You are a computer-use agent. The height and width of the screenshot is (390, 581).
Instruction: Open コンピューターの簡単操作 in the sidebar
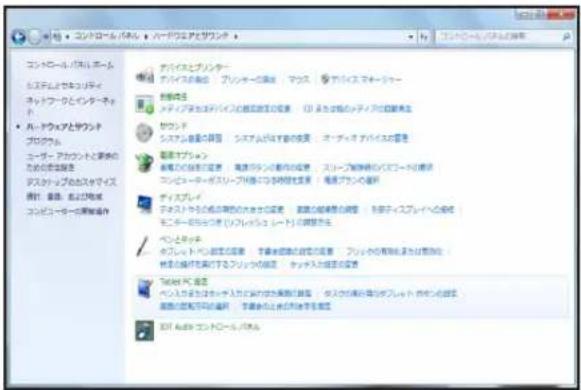click(x=68, y=211)
